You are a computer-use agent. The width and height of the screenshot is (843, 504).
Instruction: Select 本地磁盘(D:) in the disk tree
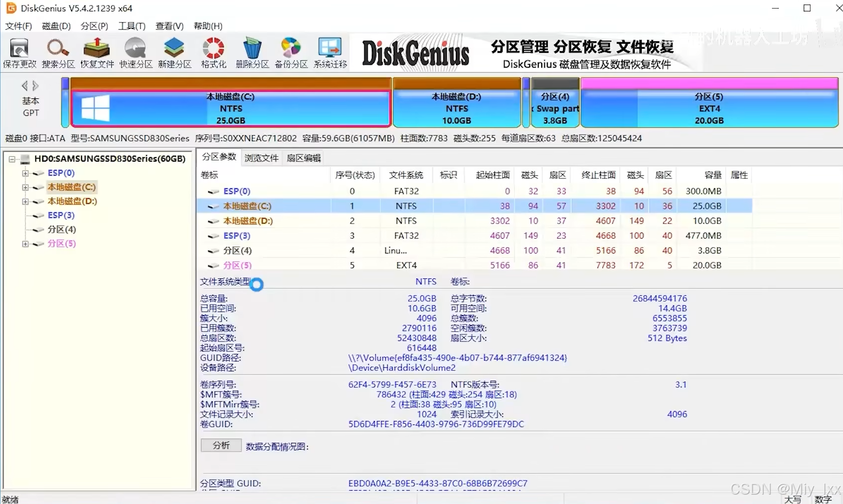click(x=72, y=201)
